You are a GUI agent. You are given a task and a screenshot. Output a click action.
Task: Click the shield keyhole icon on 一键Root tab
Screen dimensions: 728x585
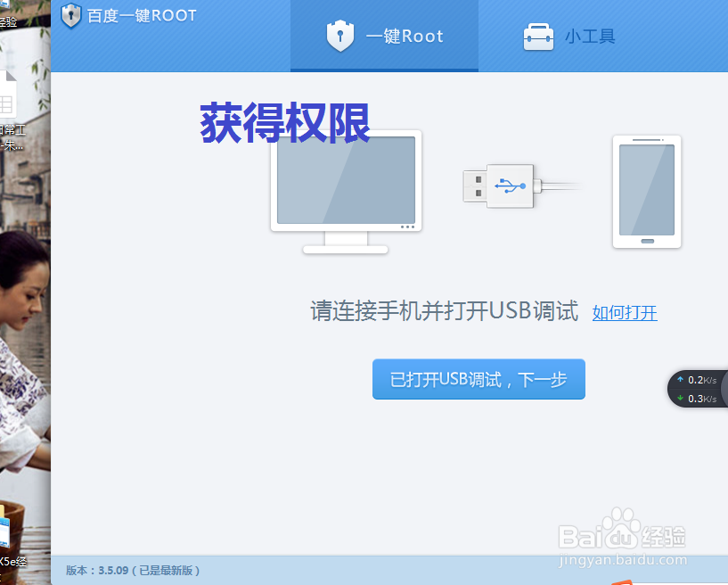[x=339, y=36]
